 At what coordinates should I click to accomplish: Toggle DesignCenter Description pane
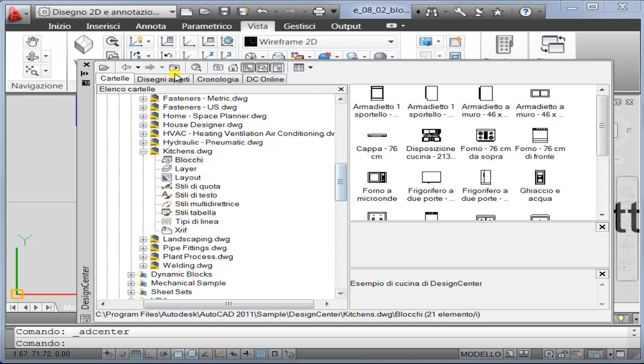pos(277,67)
